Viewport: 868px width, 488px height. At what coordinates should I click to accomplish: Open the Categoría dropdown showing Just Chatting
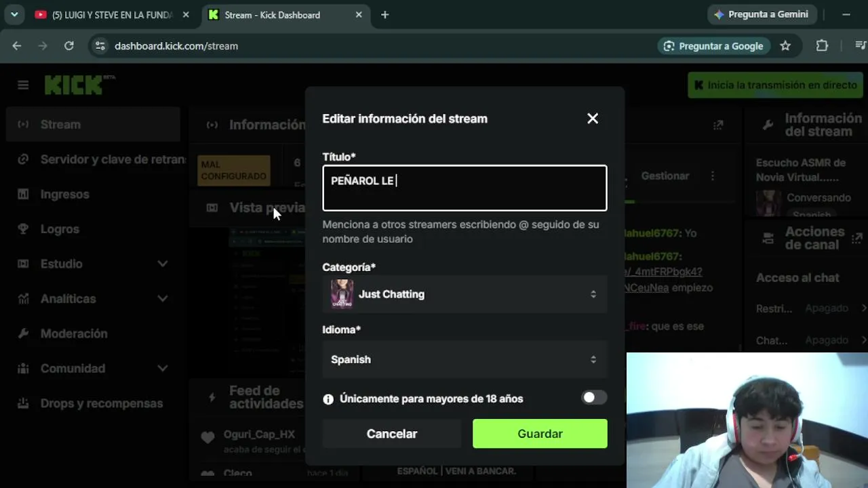coord(465,294)
